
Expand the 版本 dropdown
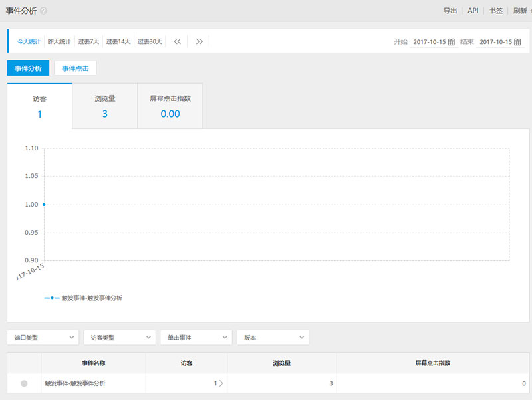(273, 338)
